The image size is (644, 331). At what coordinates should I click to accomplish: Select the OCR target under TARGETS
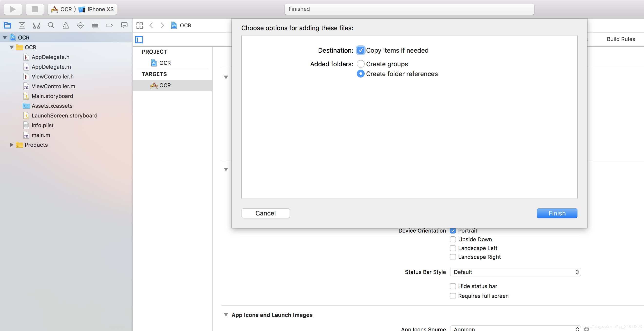172,85
